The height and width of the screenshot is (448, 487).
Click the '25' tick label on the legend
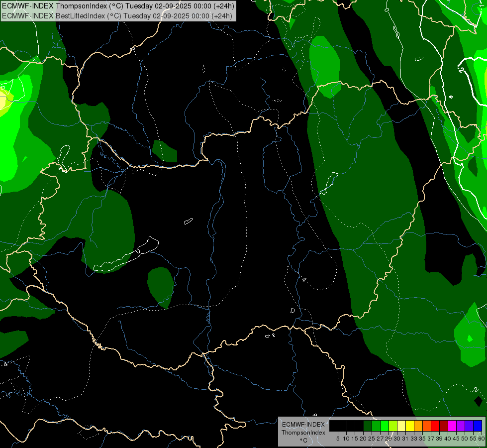(x=372, y=439)
